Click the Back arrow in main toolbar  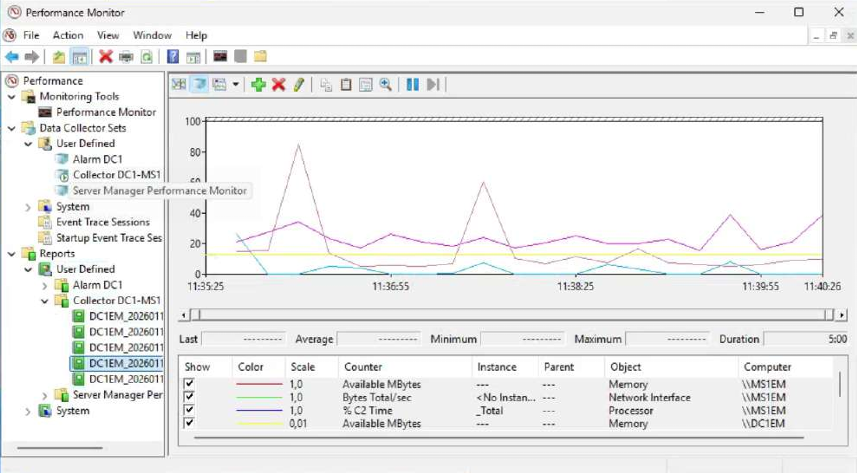(12, 56)
